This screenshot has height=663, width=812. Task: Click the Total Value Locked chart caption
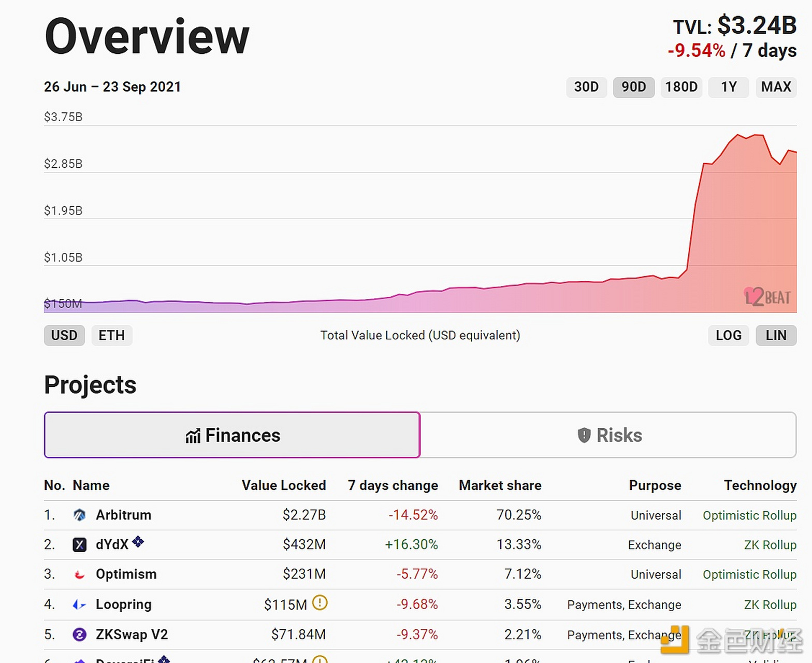click(x=420, y=336)
